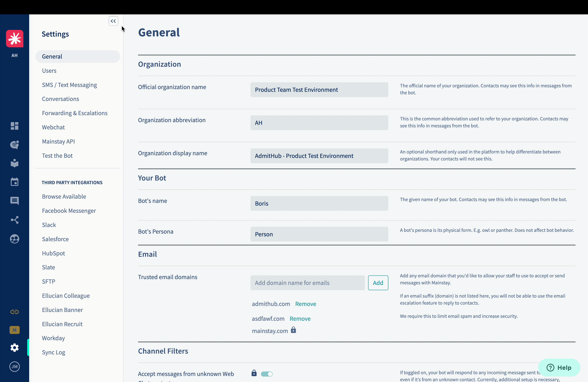
Task: Toggle accept messages from unknown Web Chat switch
Action: click(x=267, y=374)
